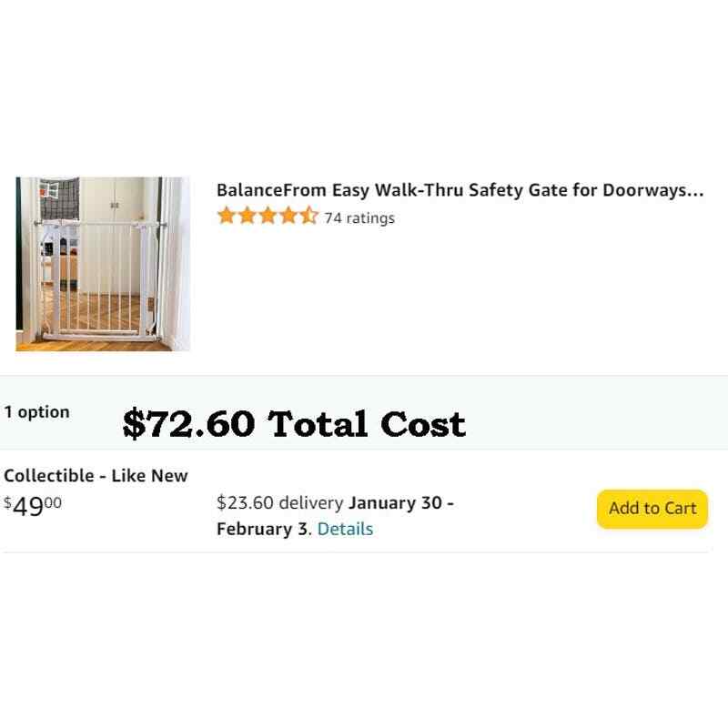Click the Add to Cart button
This screenshot has height=728, width=728.
pos(652,509)
